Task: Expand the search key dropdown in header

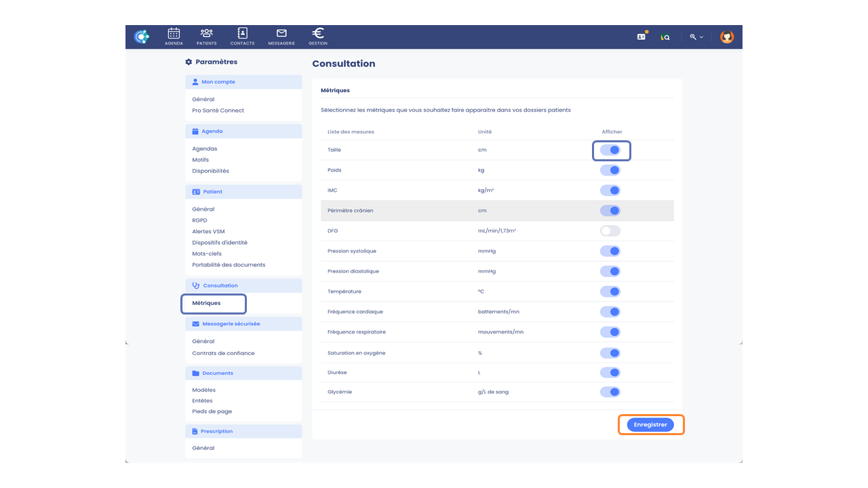Action: point(696,37)
